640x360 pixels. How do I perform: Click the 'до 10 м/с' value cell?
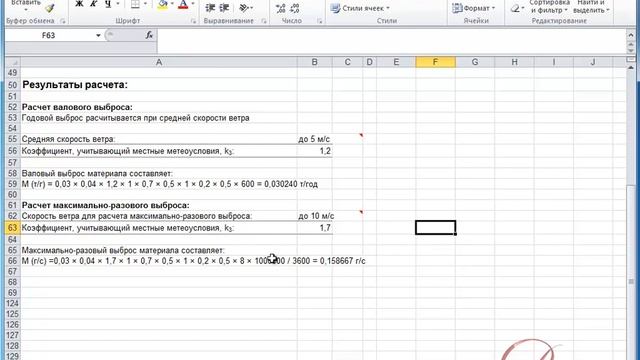tap(316, 216)
